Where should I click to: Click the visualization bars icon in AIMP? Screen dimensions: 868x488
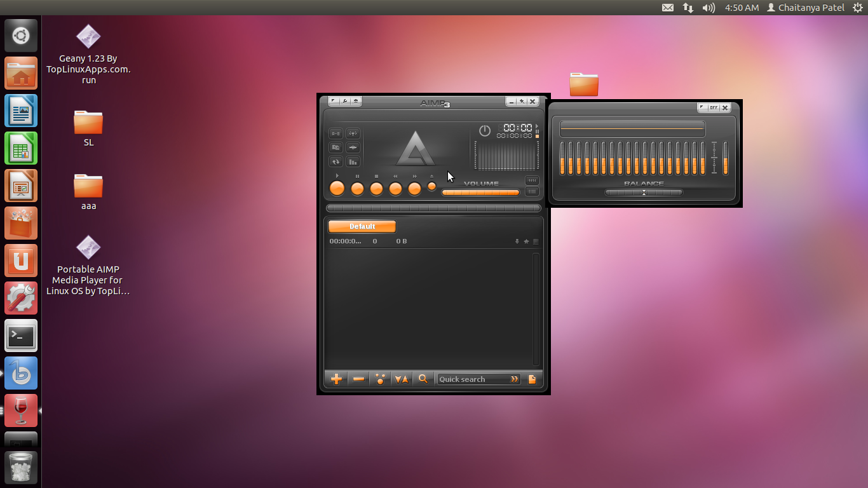[x=353, y=161]
